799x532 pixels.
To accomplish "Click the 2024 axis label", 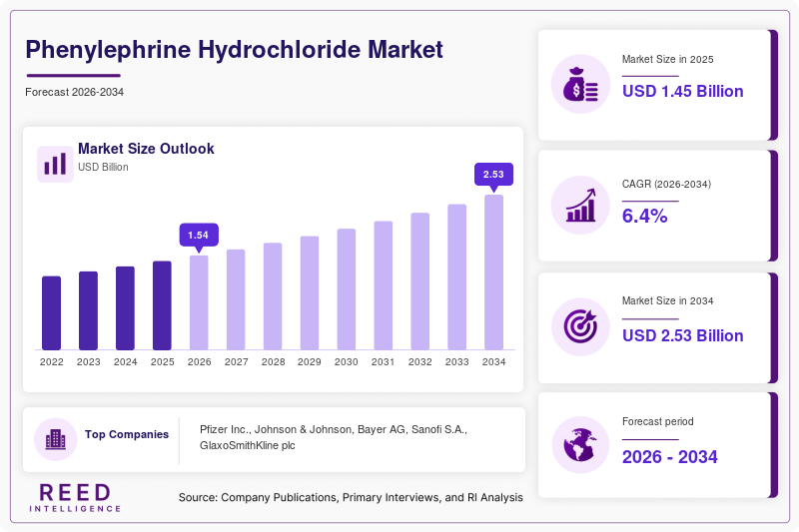I will coord(126,362).
